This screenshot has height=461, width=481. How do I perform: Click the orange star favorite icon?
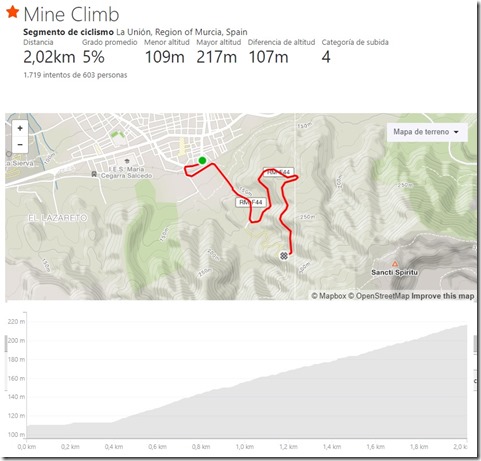pyautogui.click(x=13, y=12)
